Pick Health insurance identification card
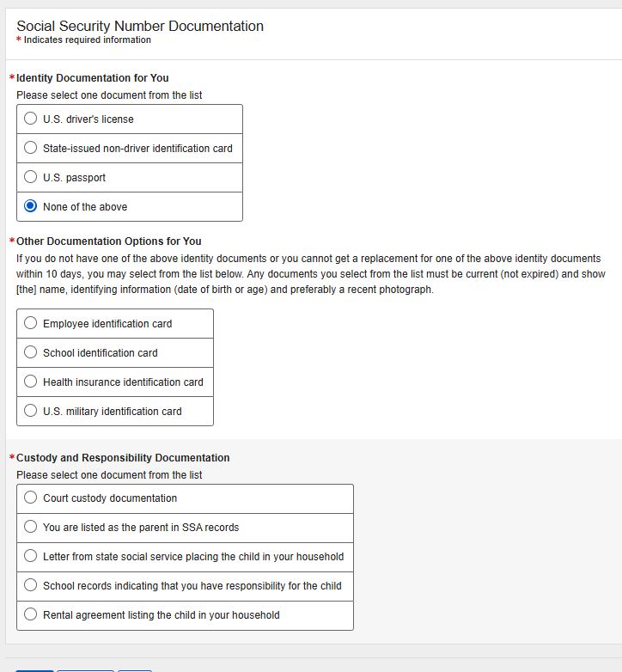This screenshot has height=672, width=622. click(31, 382)
